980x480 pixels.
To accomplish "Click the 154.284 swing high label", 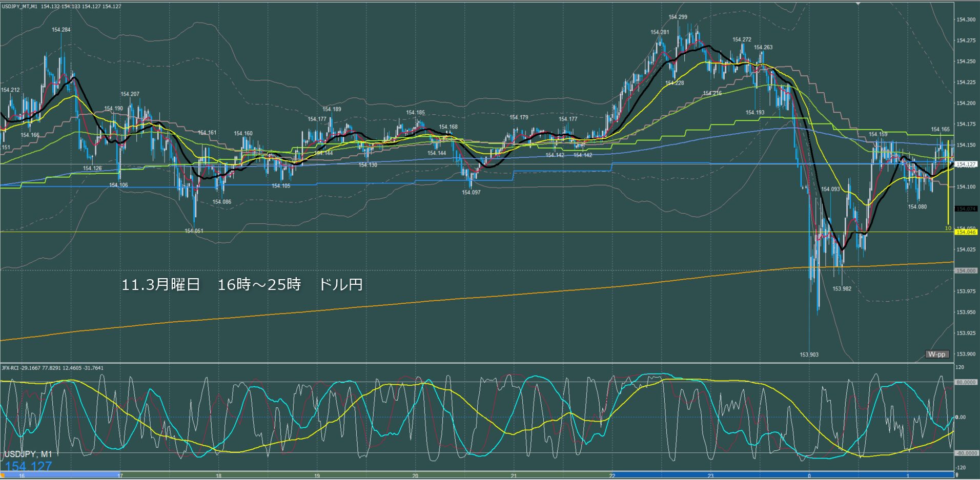I will (61, 30).
